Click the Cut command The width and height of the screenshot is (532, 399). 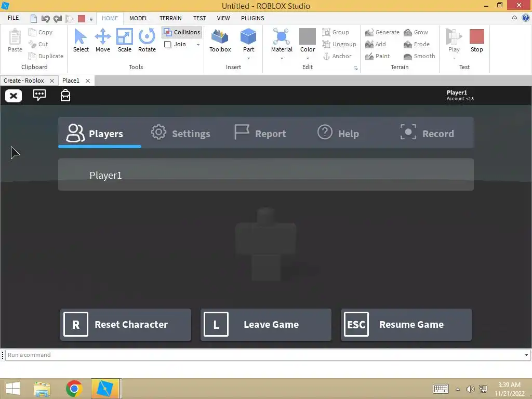pyautogui.click(x=38, y=44)
